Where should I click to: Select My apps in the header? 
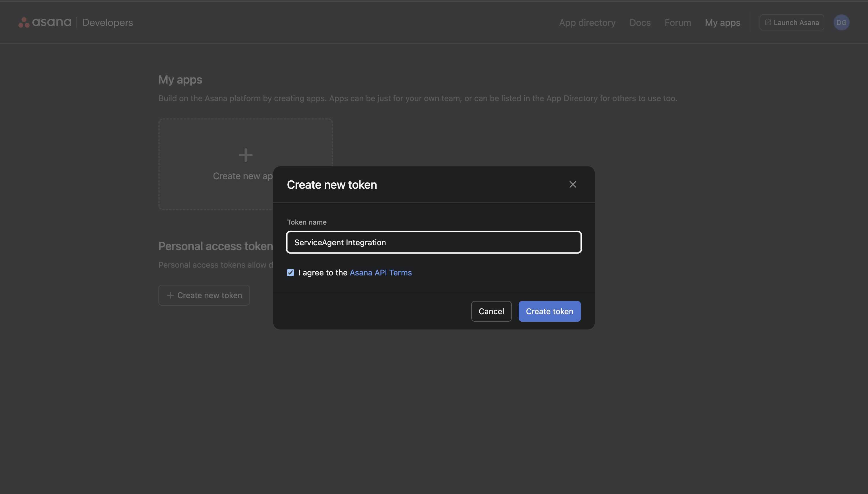722,22
